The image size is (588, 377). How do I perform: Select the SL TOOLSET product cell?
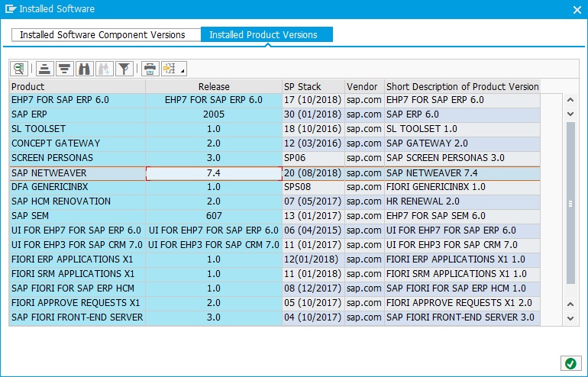[x=77, y=129]
